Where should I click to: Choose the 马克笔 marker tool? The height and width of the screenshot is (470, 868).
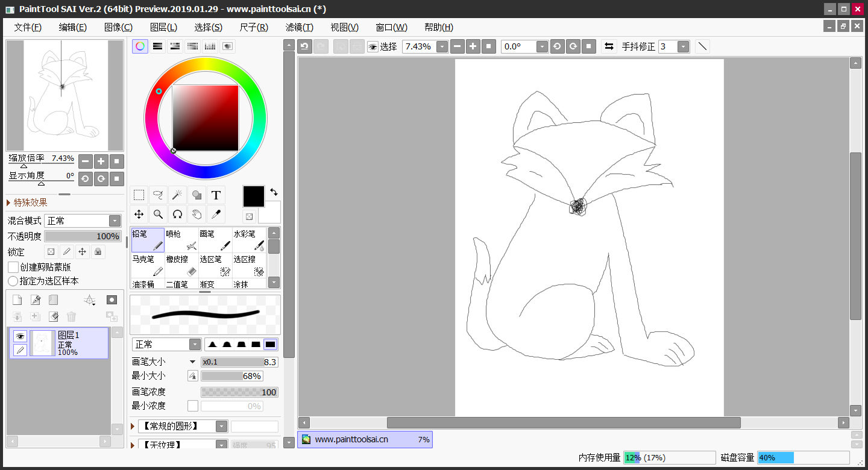(x=148, y=266)
